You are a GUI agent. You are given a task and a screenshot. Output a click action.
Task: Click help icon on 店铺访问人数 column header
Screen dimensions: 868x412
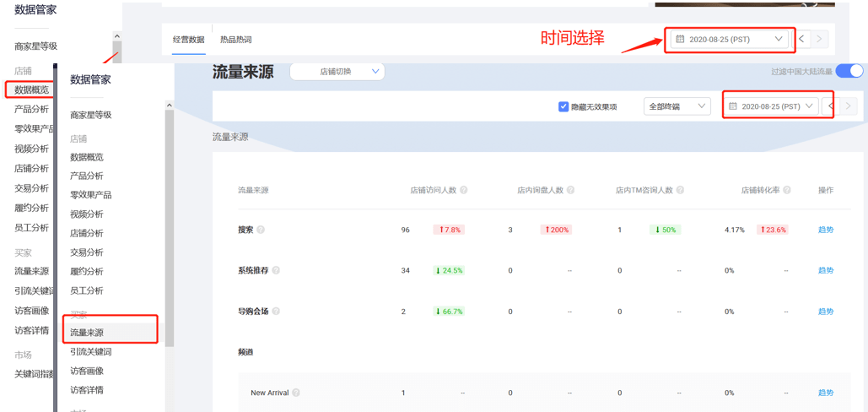coord(464,190)
